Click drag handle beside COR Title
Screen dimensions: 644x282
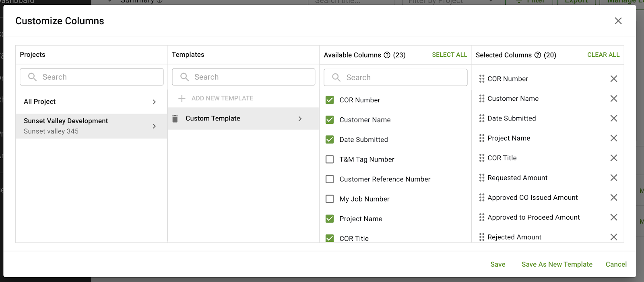click(482, 158)
